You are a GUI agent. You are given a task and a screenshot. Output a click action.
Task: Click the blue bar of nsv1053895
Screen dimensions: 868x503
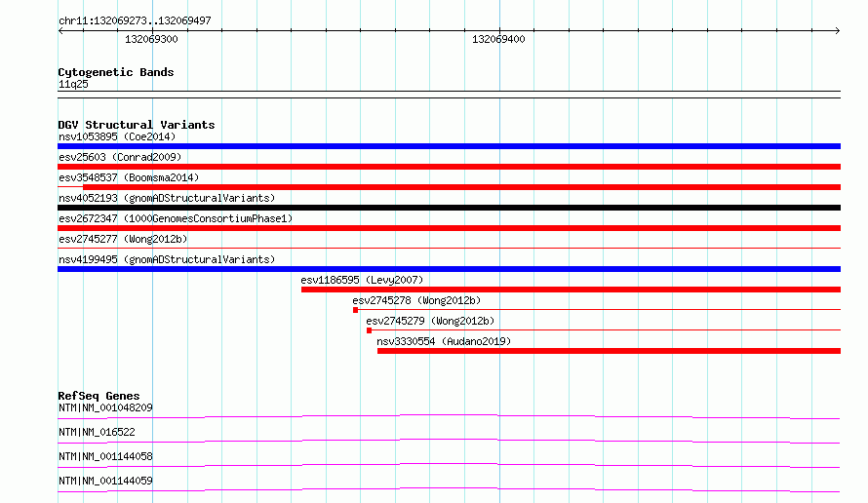click(449, 146)
